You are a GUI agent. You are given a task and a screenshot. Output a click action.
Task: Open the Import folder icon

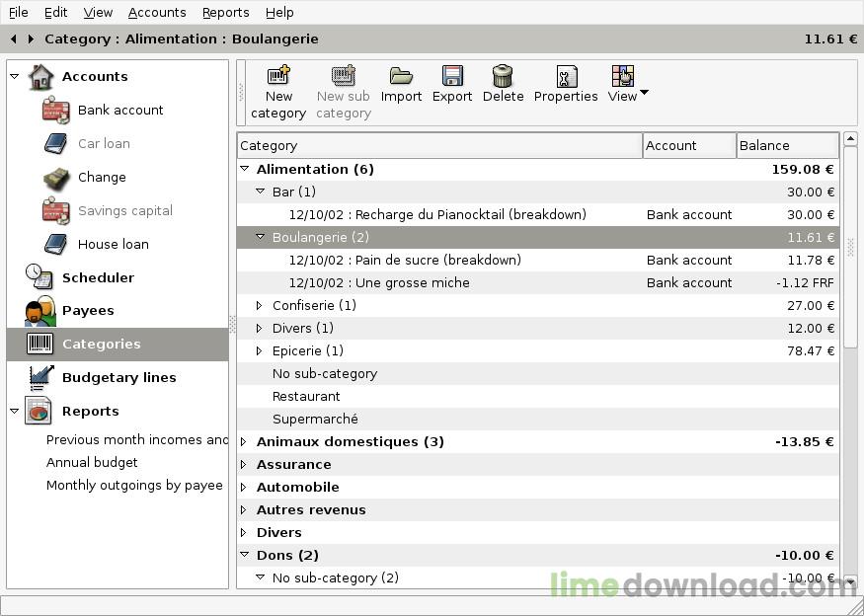point(401,75)
